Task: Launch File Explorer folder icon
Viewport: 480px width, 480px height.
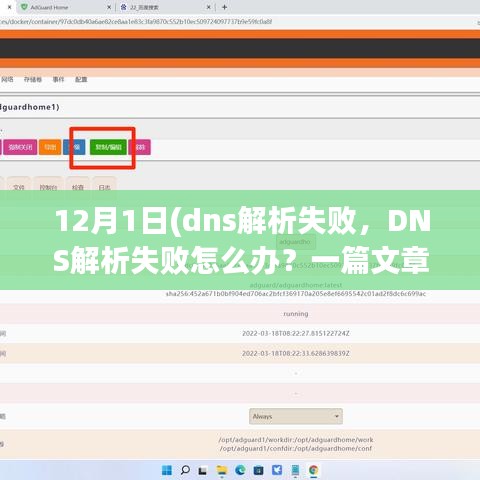Action: pos(221,470)
